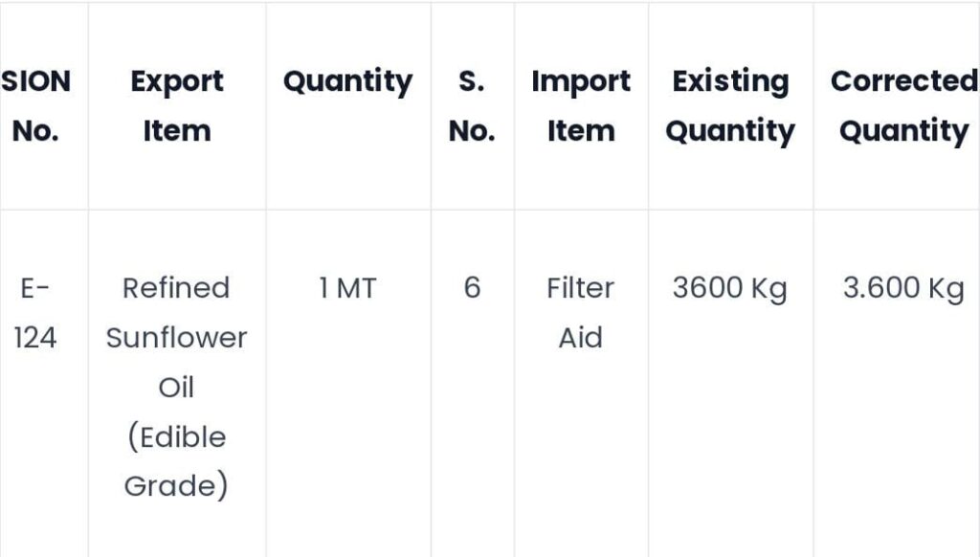Click the Refined Sunflower Oil cell text
This screenshot has height=557, width=980.
tap(177, 387)
